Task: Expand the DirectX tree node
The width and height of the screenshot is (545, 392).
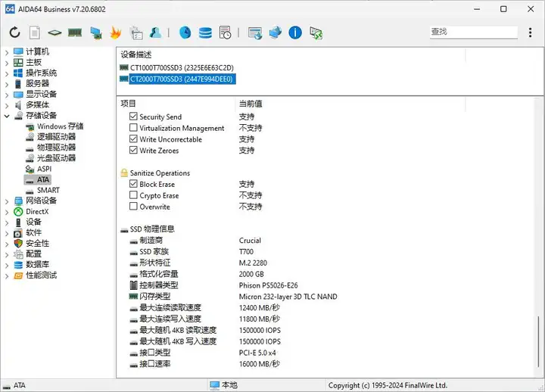Action: [7, 212]
